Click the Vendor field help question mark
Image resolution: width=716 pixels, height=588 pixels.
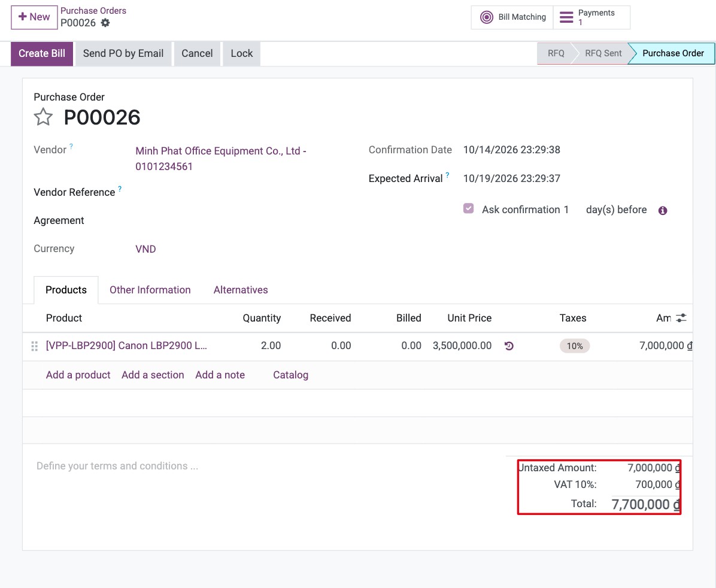click(71, 146)
